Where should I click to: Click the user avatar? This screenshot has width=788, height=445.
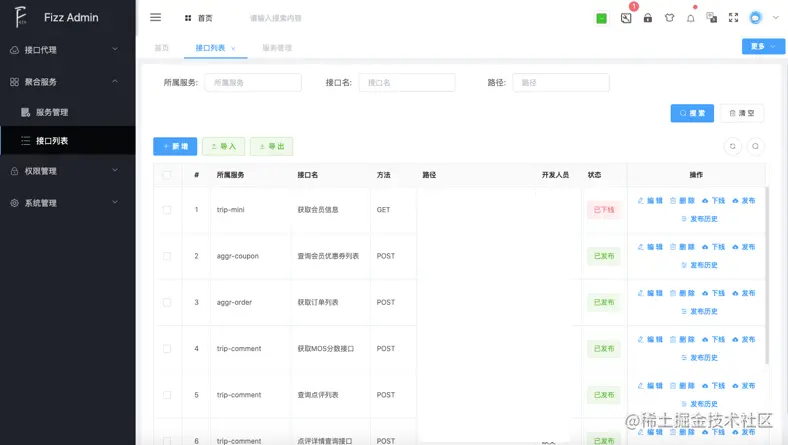pos(755,18)
